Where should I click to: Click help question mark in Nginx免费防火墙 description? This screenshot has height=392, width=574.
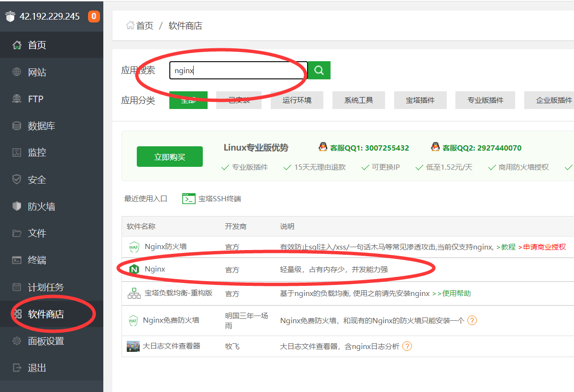(x=472, y=320)
